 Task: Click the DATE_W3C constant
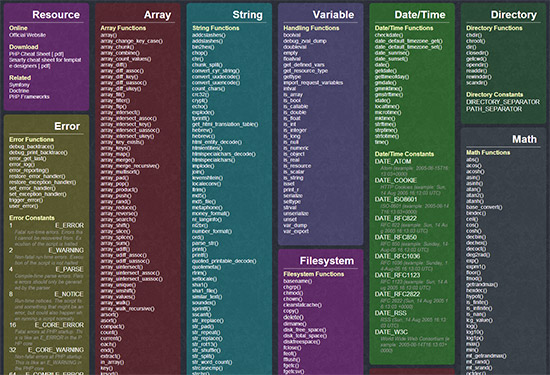click(x=391, y=332)
